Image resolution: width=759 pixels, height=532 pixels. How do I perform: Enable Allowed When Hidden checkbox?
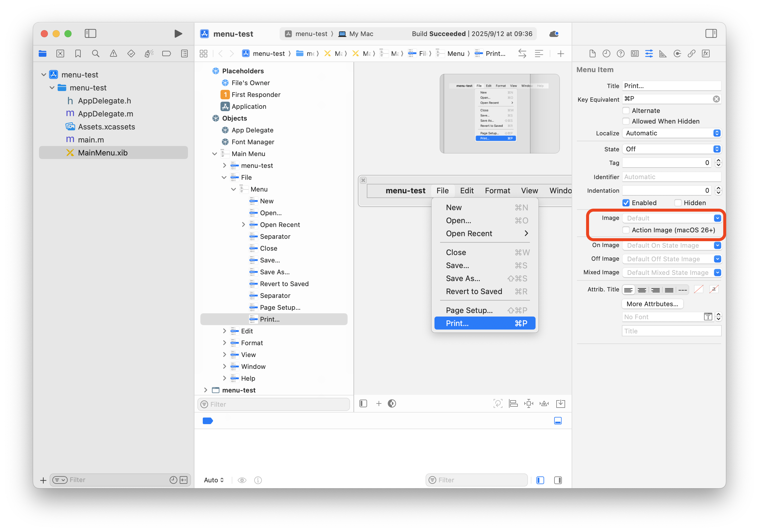pos(626,121)
